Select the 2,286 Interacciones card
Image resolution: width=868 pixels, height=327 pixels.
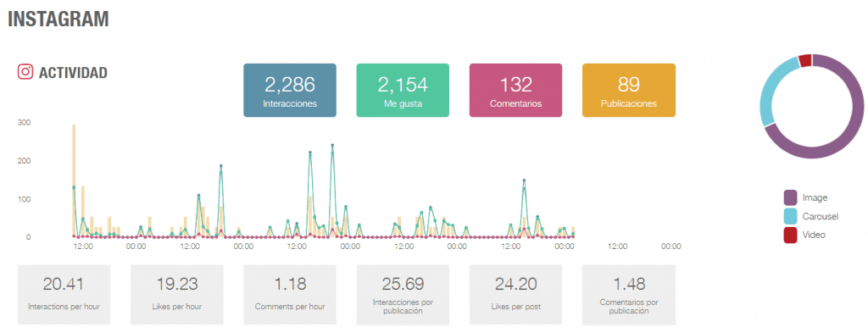290,90
